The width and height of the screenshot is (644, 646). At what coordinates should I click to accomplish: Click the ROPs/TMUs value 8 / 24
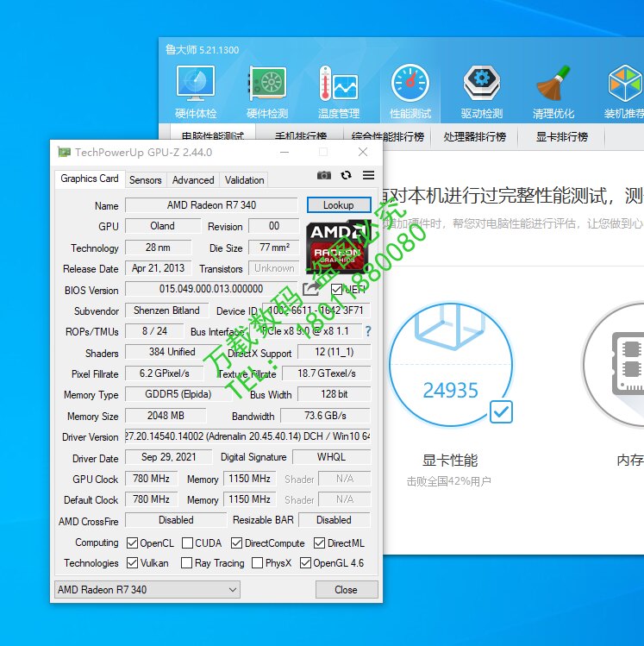pyautogui.click(x=154, y=331)
